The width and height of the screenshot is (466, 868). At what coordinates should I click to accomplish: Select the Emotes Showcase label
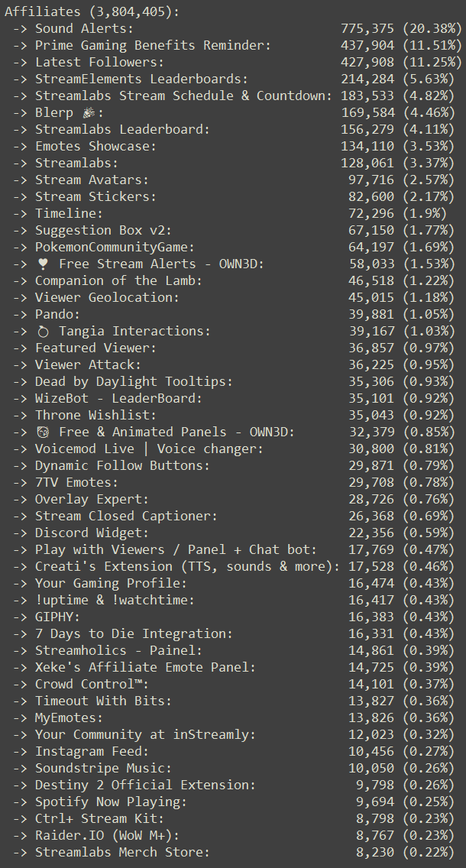pyautogui.click(x=95, y=146)
